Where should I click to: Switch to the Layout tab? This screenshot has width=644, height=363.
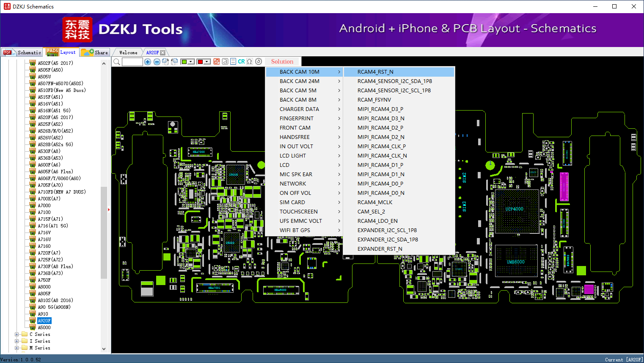61,52
